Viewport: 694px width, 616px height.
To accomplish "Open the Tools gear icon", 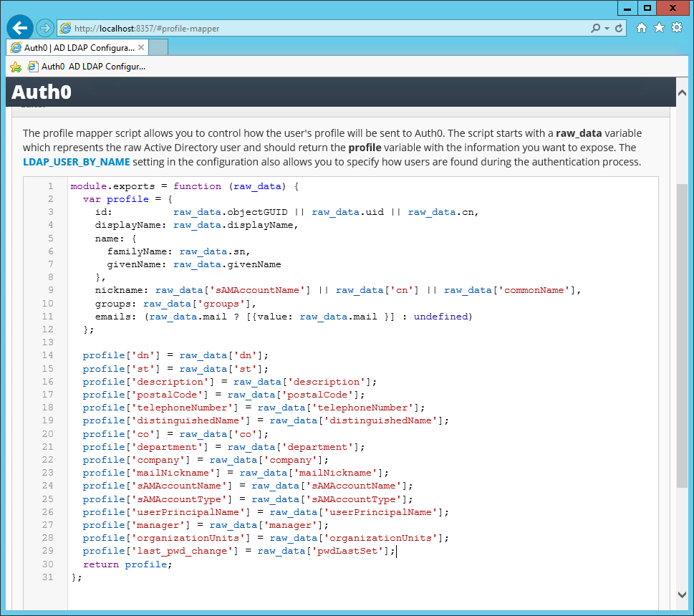I will (x=677, y=27).
